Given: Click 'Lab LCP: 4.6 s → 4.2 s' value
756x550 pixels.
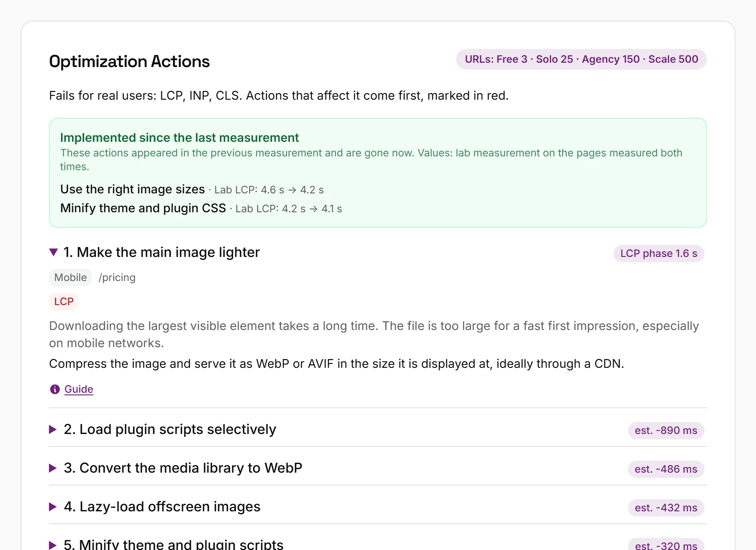Looking at the screenshot, I should tap(269, 190).
